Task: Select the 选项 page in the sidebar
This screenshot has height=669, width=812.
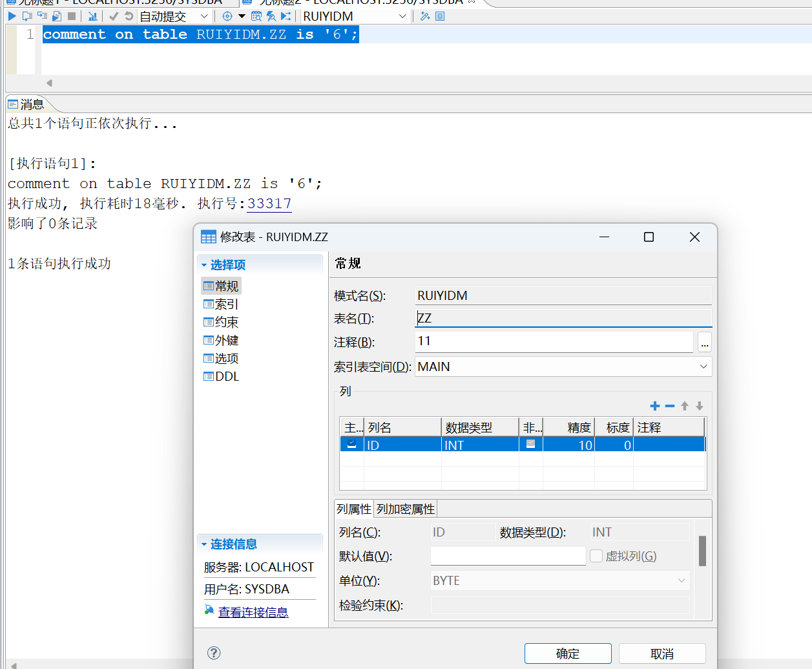Action: [x=221, y=358]
